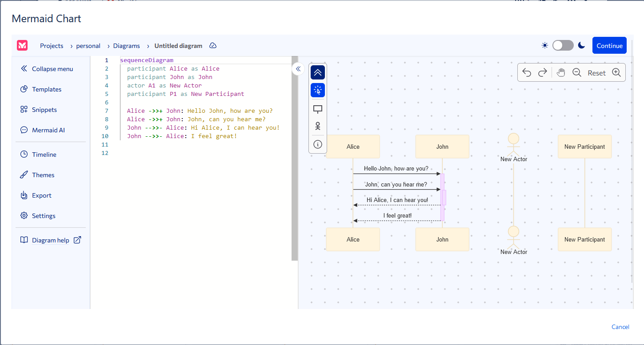The height and width of the screenshot is (345, 644).
Task: Click 'John, can you hear me?' diagram message
Action: coord(396,184)
